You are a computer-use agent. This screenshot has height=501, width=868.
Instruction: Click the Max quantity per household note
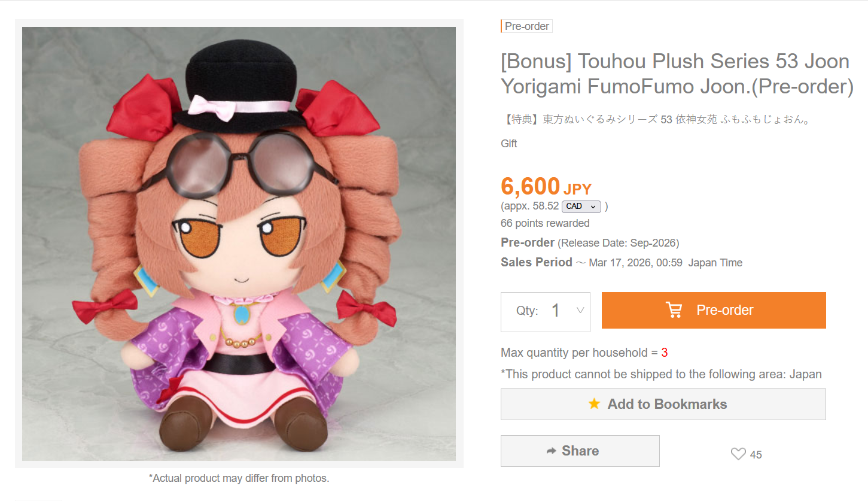click(x=584, y=353)
